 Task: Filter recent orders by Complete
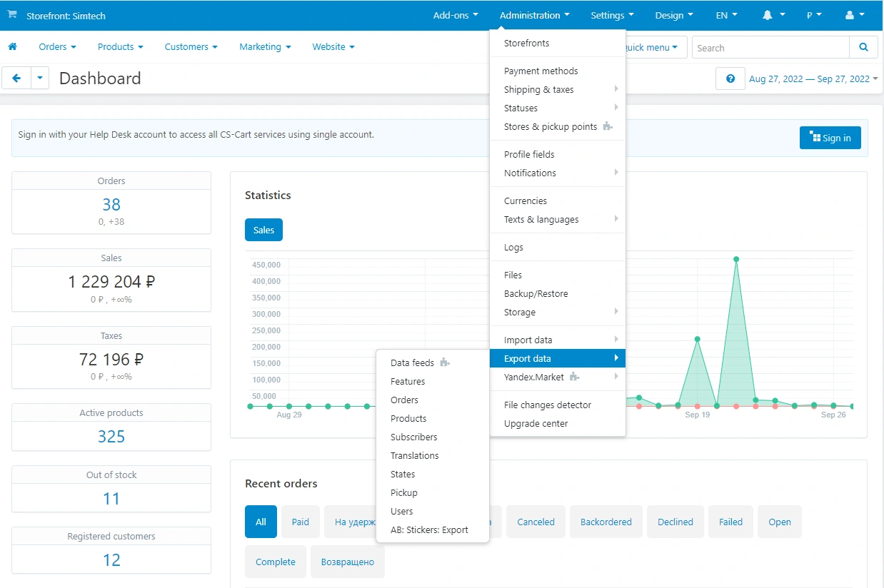[x=276, y=562]
